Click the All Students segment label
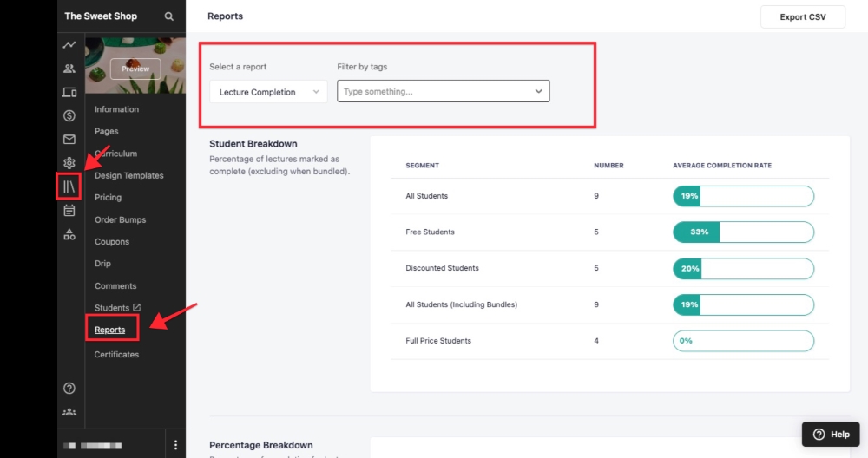Viewport: 868px width, 458px height. 427,196
